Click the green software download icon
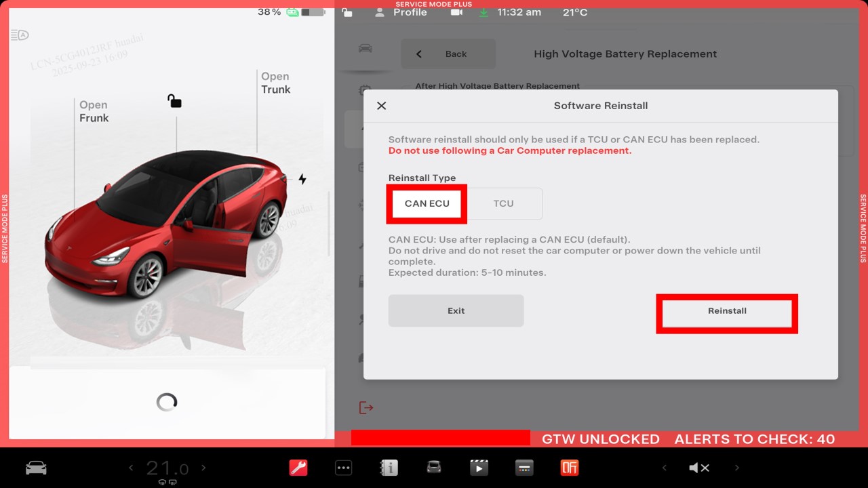The width and height of the screenshot is (868, 488). (x=484, y=12)
